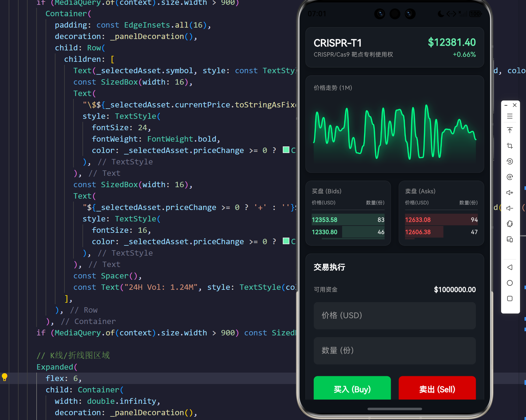
Task: Increase emulator volume
Action: pos(510,193)
